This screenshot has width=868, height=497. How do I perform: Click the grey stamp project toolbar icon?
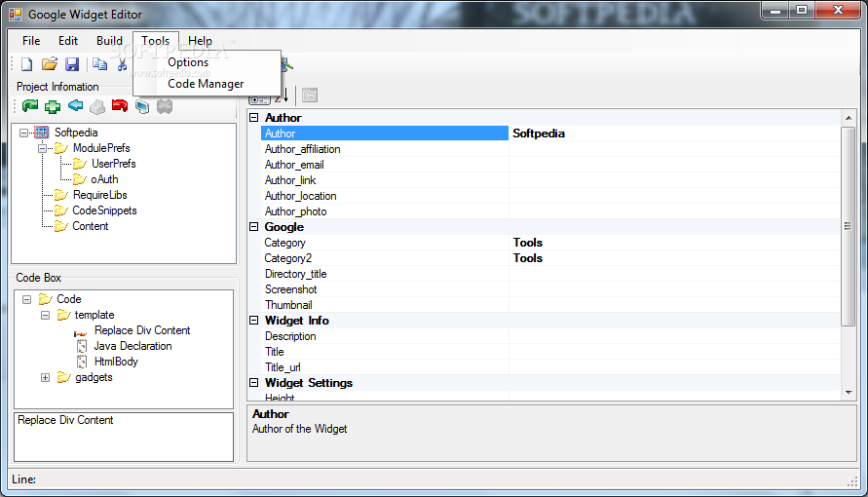97,106
